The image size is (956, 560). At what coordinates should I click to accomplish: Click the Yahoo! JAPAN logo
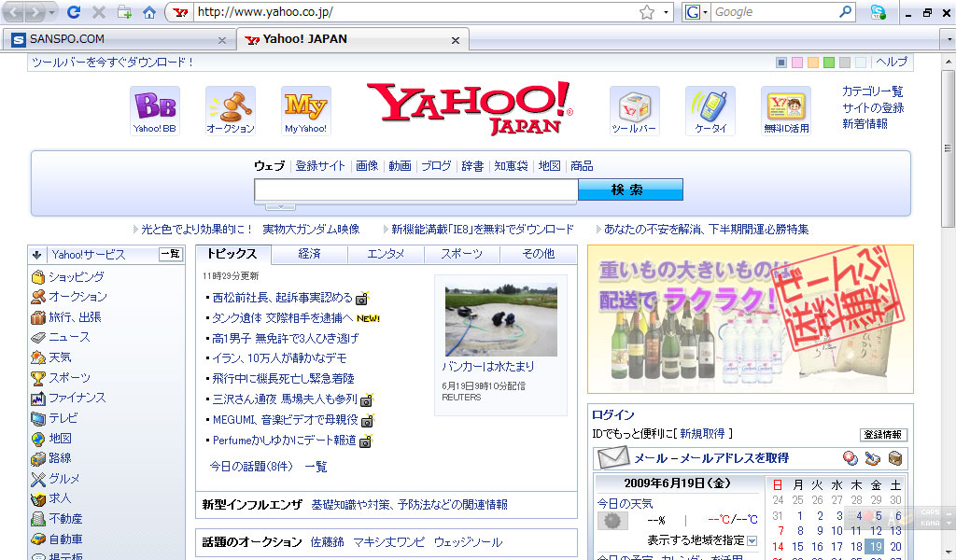pyautogui.click(x=471, y=108)
